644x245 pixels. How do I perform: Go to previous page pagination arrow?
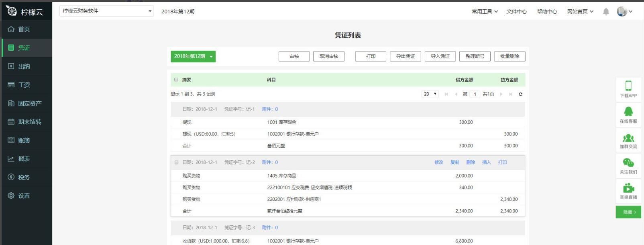(456, 94)
